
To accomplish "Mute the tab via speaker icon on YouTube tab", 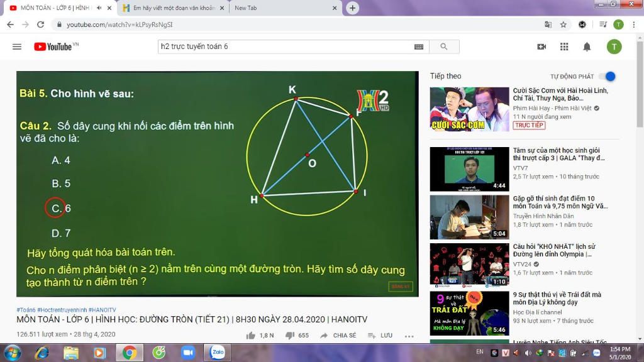I will coord(99,8).
